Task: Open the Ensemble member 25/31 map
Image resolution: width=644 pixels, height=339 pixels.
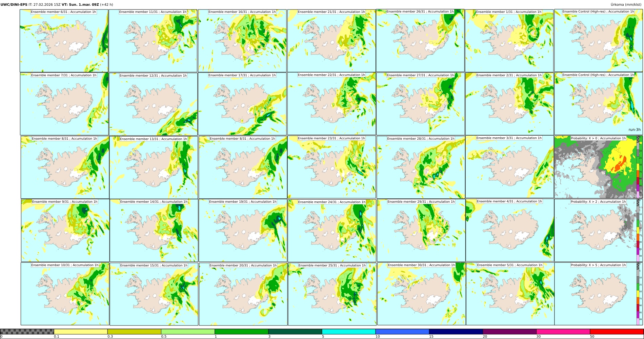Action: [332, 294]
